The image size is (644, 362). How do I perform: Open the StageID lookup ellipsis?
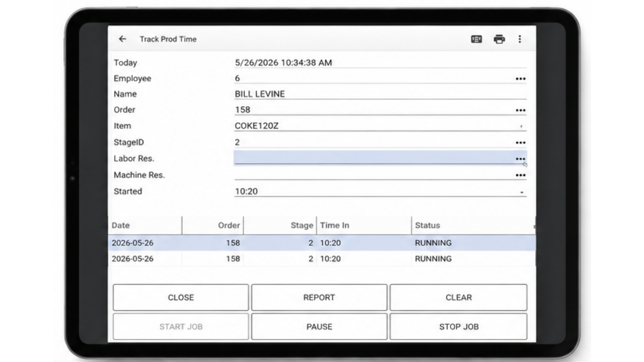521,143
